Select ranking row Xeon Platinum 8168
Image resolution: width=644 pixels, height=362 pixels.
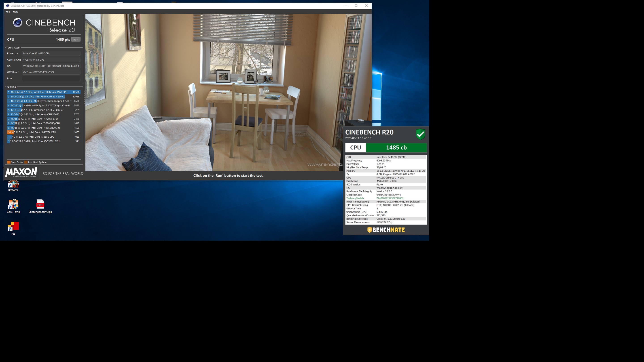[44, 92]
